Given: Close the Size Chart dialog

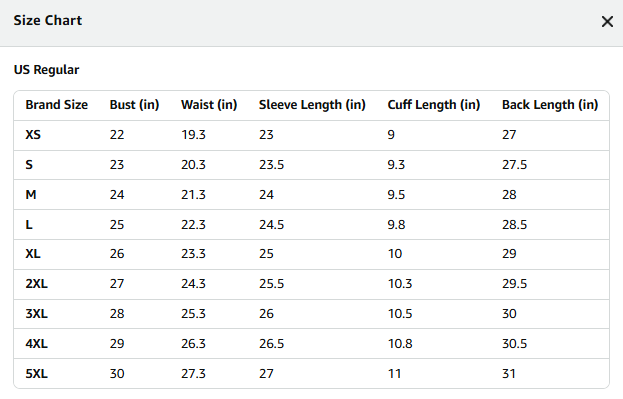Looking at the screenshot, I should point(607,21).
